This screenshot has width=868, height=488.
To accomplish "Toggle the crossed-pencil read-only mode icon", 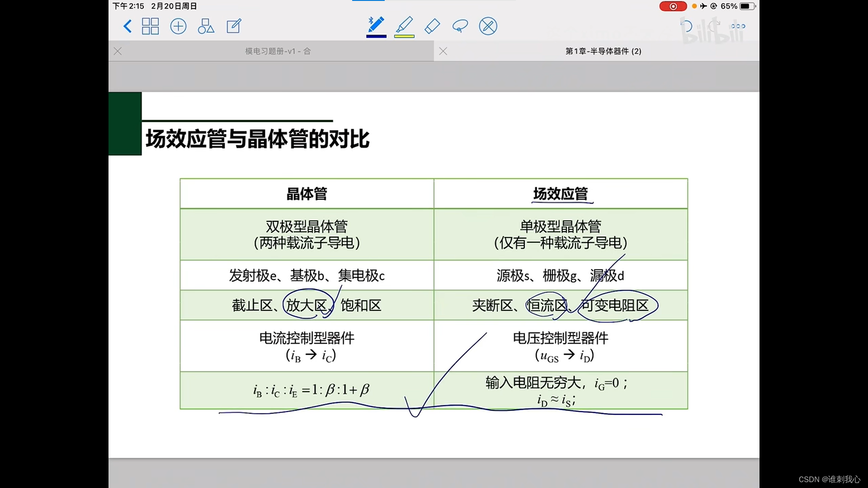I will [x=488, y=26].
